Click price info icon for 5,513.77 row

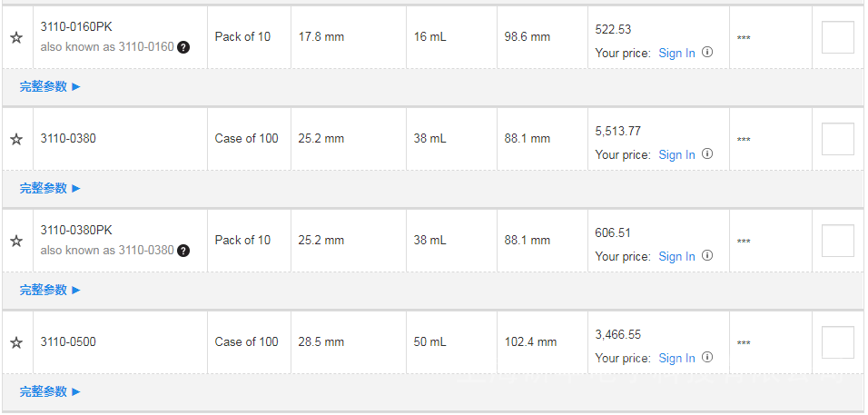pos(707,154)
